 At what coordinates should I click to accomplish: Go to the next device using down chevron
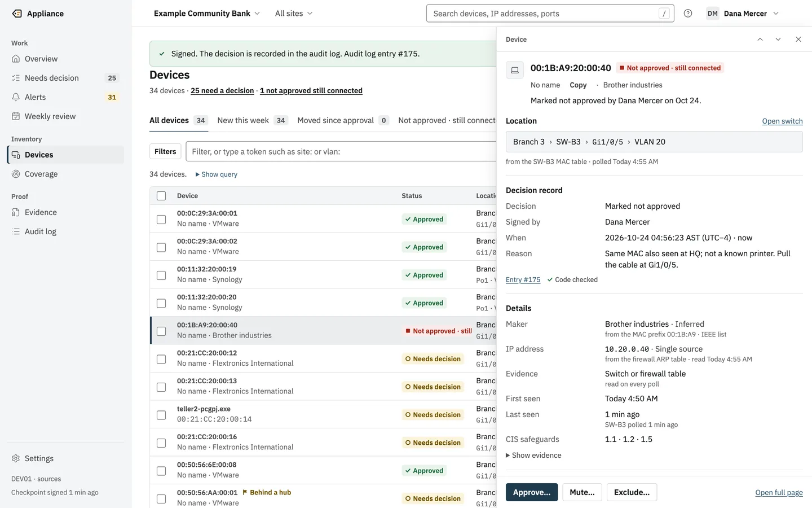[x=778, y=40]
